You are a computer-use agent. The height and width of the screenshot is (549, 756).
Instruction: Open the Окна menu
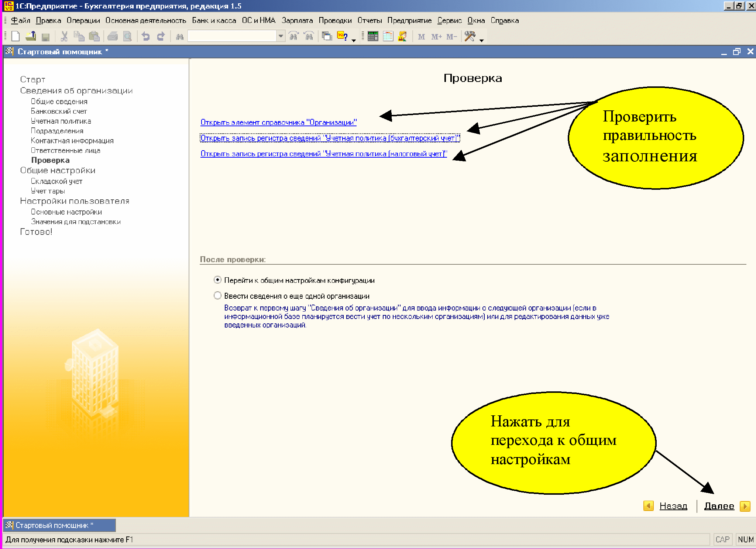[x=476, y=20]
